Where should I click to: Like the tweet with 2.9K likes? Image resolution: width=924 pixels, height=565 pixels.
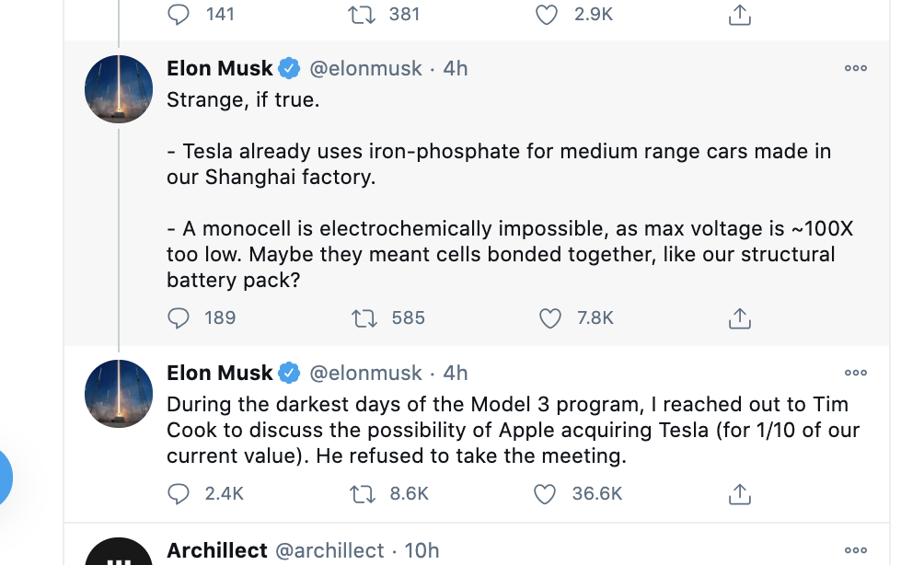pos(547,15)
